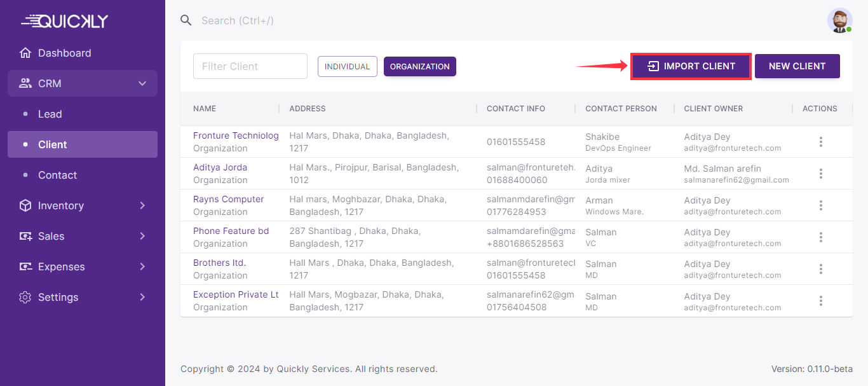Click the Expenses icon in sidebar
This screenshot has height=386, width=868.
[25, 266]
